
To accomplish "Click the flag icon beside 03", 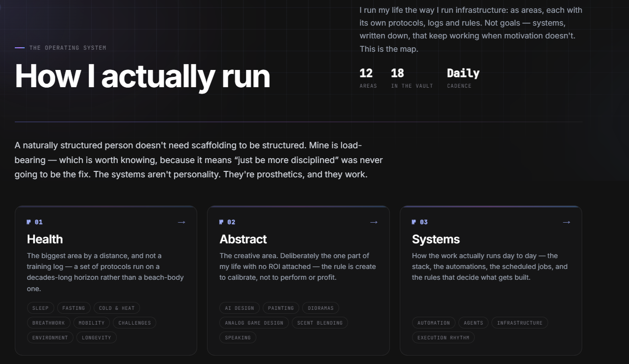I will [x=414, y=222].
